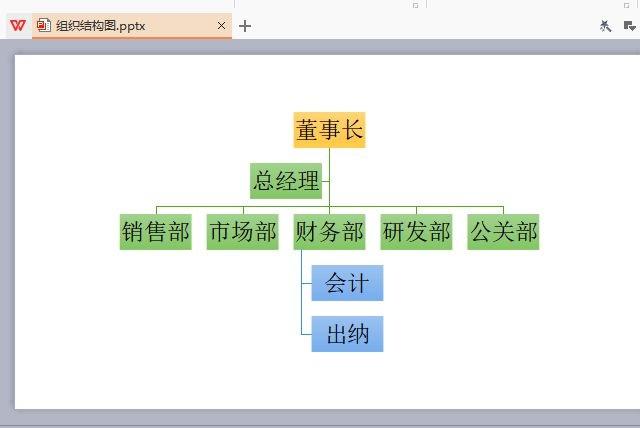Viewport: 640px width, 428px height.
Task: Select the 研发部 box
Action: click(416, 232)
